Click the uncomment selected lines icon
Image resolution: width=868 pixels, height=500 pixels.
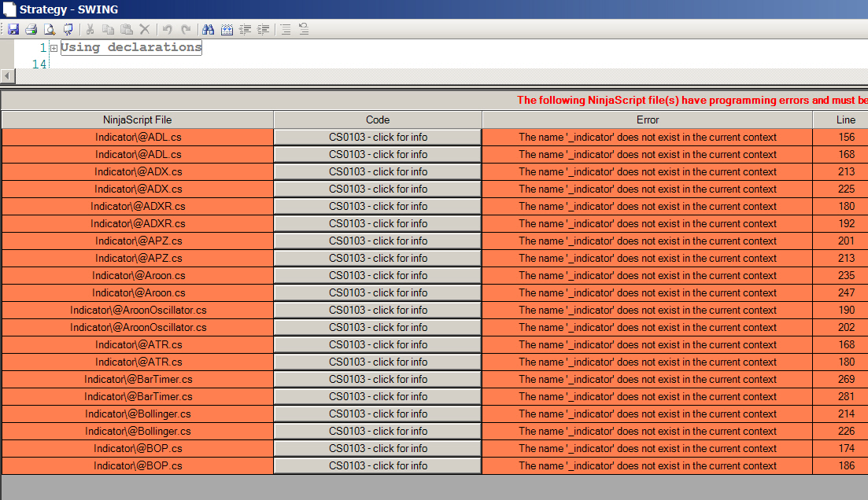(304, 29)
